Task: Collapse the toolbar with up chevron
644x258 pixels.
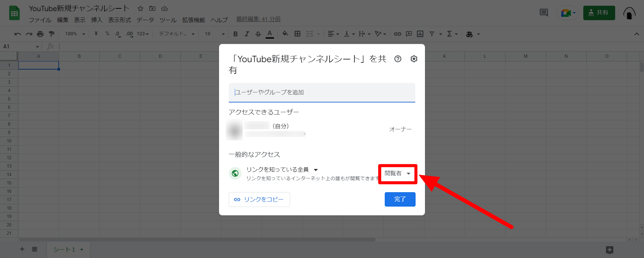Action: tap(637, 34)
